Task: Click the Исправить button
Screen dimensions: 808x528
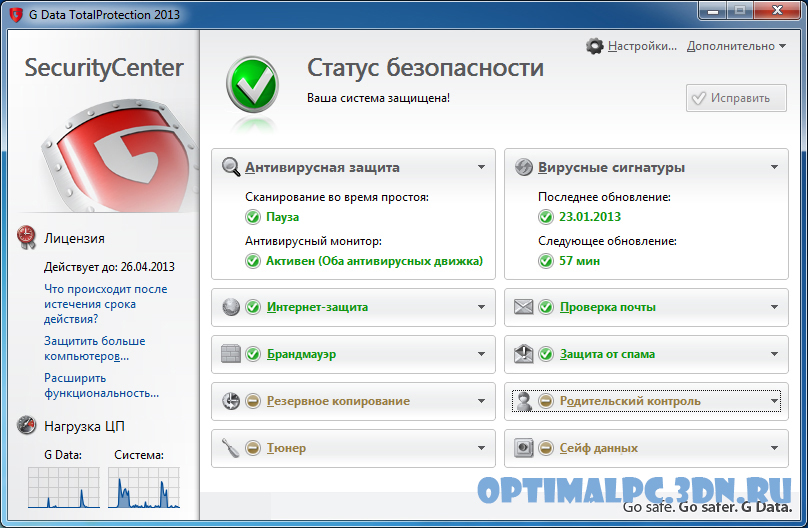Action: 736,98
